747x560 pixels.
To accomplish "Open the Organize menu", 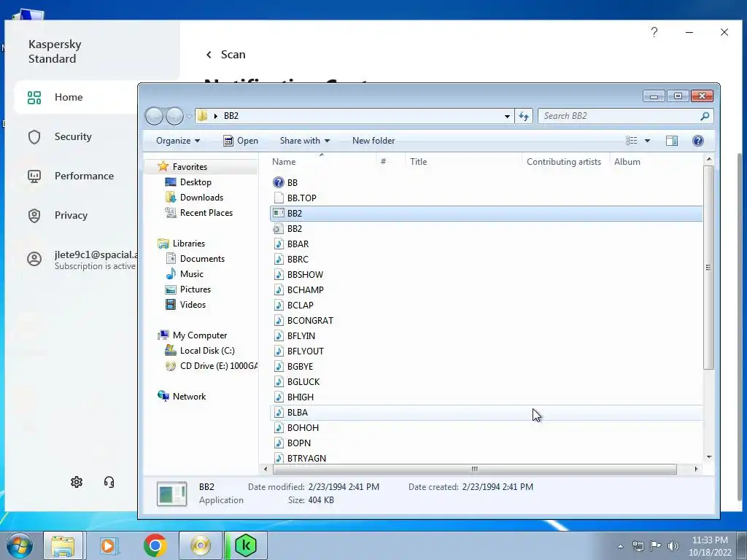I will [178, 141].
